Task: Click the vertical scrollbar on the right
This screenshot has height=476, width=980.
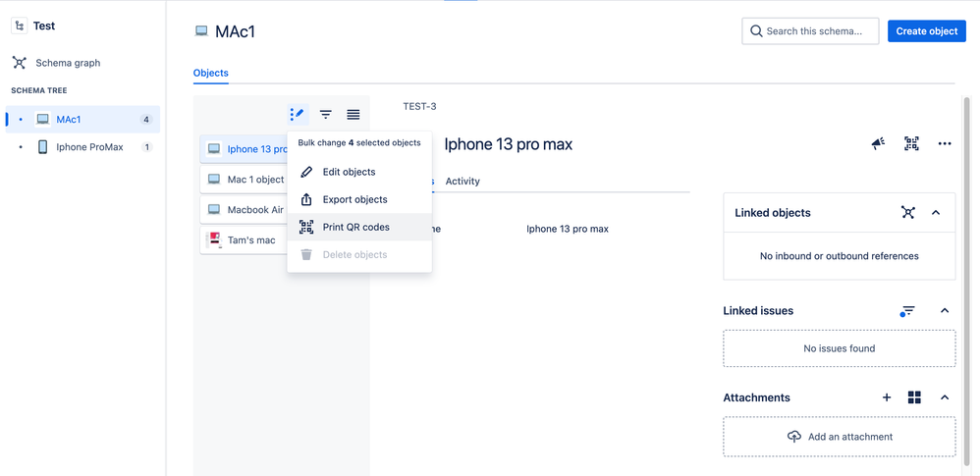Action: point(966,281)
